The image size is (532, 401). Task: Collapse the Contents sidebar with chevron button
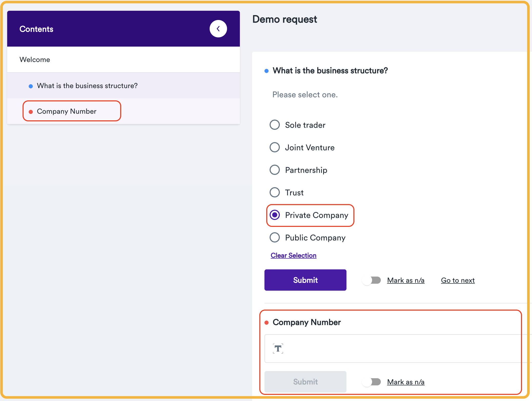tap(218, 29)
